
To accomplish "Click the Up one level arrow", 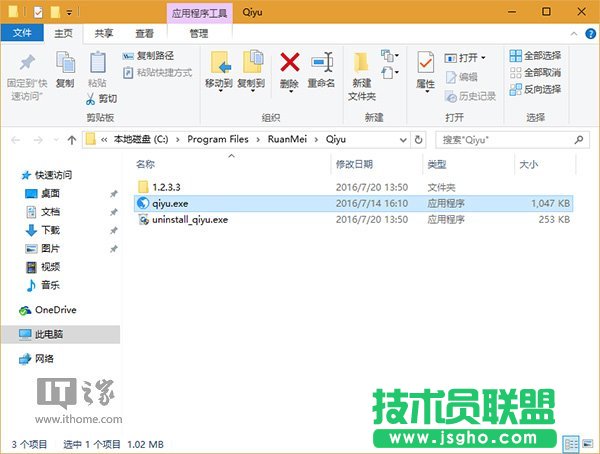I will click(72, 140).
